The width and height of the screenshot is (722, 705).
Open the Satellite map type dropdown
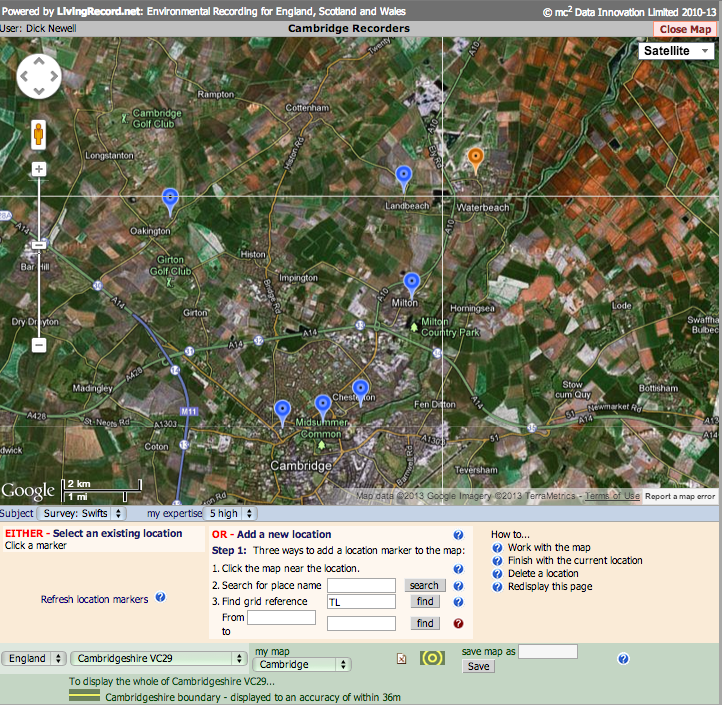click(676, 51)
